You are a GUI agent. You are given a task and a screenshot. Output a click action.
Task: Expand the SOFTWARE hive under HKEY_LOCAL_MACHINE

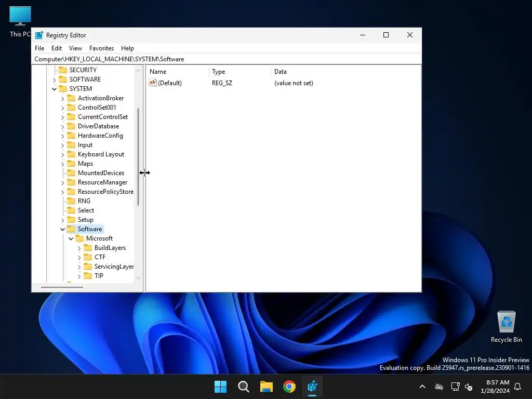[54, 79]
